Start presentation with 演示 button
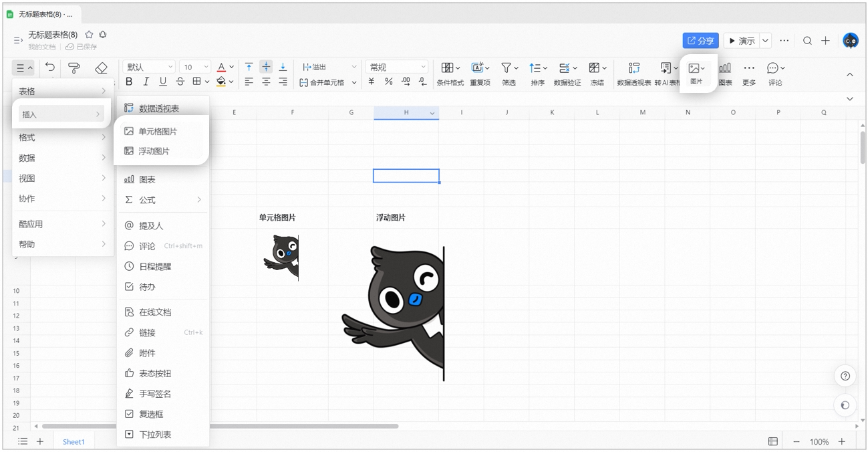The image size is (868, 452). 742,41
